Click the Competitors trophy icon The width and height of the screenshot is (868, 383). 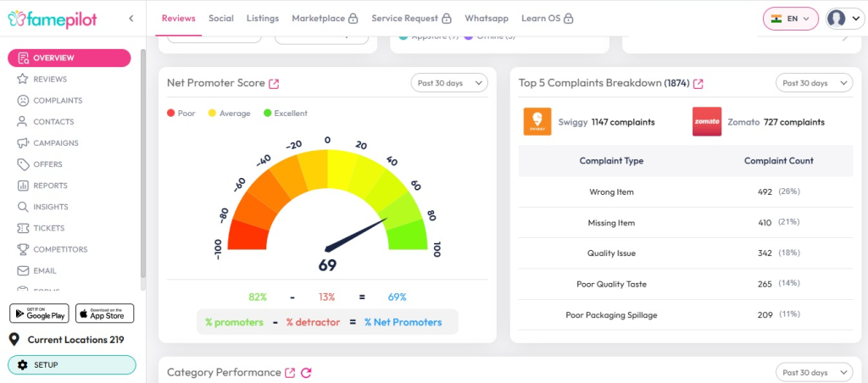[23, 250]
